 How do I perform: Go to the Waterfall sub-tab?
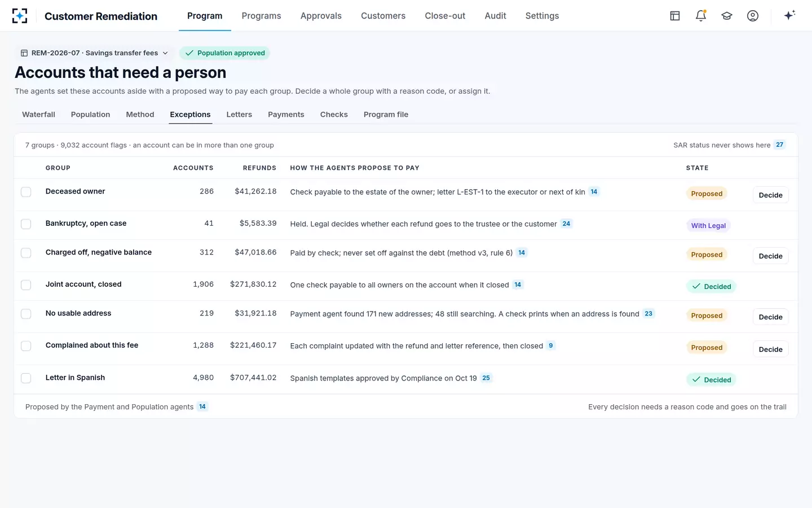38,115
